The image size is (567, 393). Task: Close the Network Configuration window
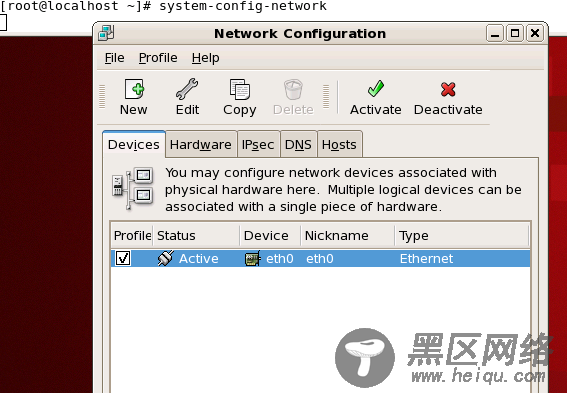click(535, 34)
